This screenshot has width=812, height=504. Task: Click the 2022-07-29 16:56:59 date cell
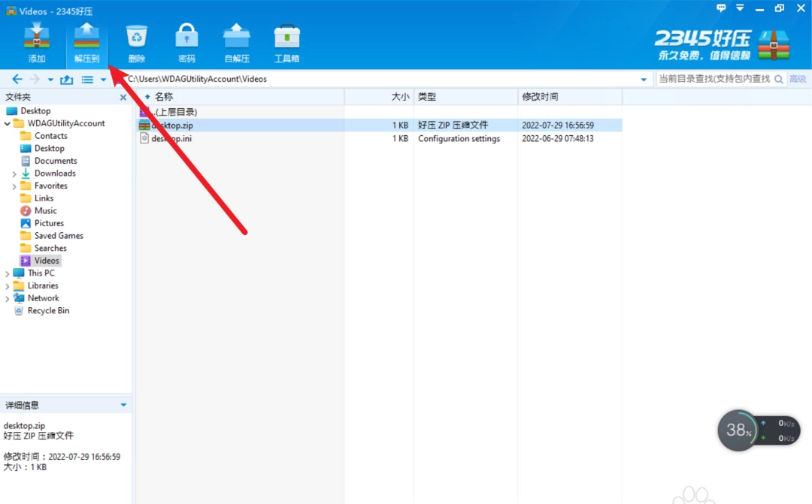tap(558, 125)
